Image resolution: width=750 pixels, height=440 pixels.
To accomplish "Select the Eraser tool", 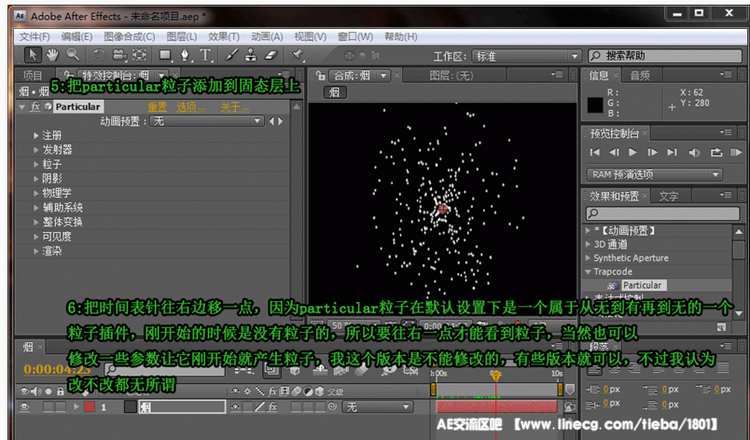I will coord(271,55).
